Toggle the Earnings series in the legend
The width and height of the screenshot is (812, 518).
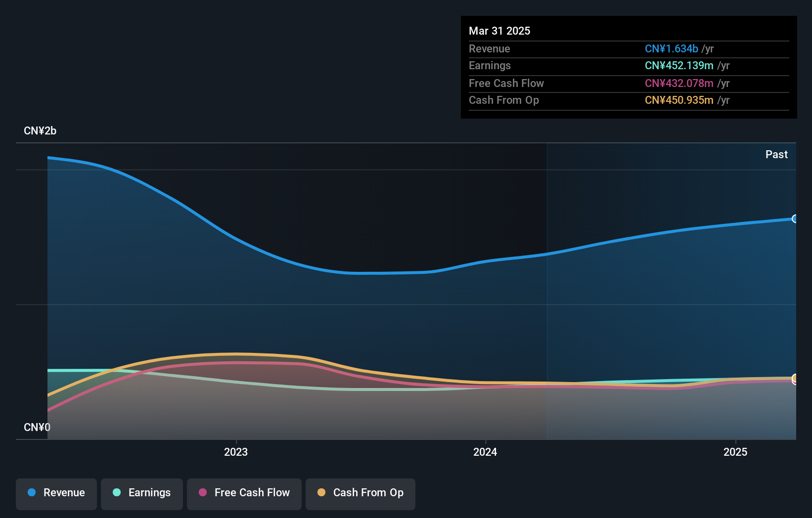click(x=142, y=494)
